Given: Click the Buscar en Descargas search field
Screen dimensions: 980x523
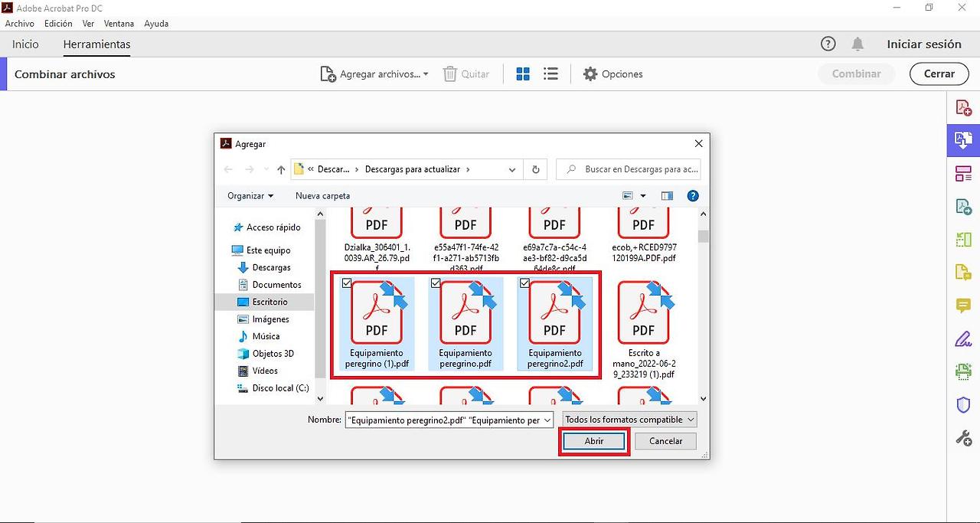Looking at the screenshot, I should pyautogui.click(x=628, y=169).
